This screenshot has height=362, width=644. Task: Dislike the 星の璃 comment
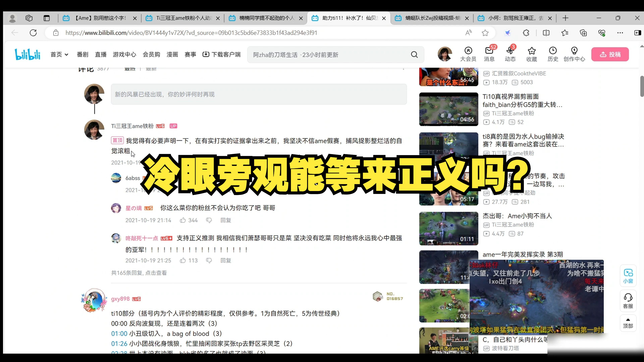(x=209, y=220)
